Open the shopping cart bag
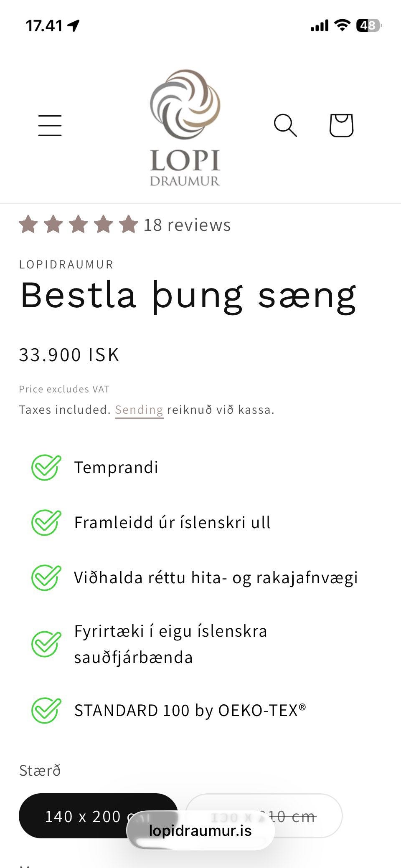The width and height of the screenshot is (401, 868). [341, 125]
